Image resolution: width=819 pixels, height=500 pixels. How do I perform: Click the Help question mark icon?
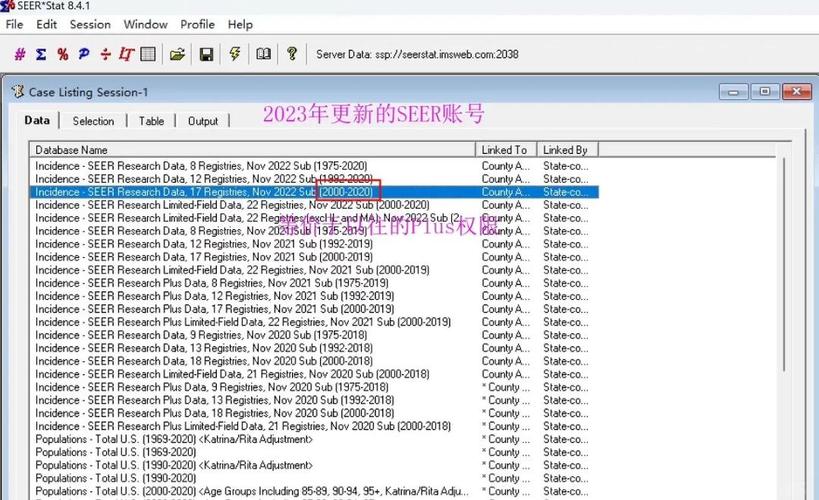(292, 54)
